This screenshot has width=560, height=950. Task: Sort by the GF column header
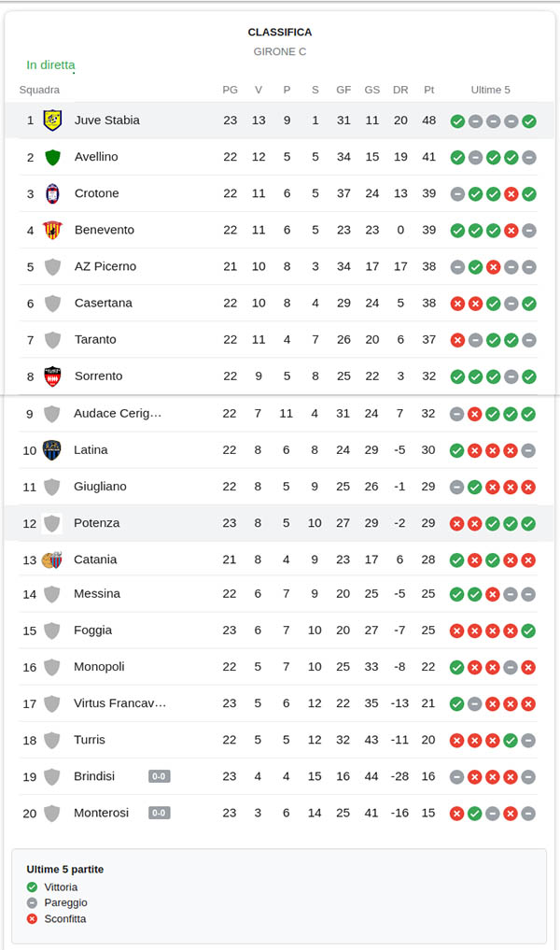(x=343, y=91)
